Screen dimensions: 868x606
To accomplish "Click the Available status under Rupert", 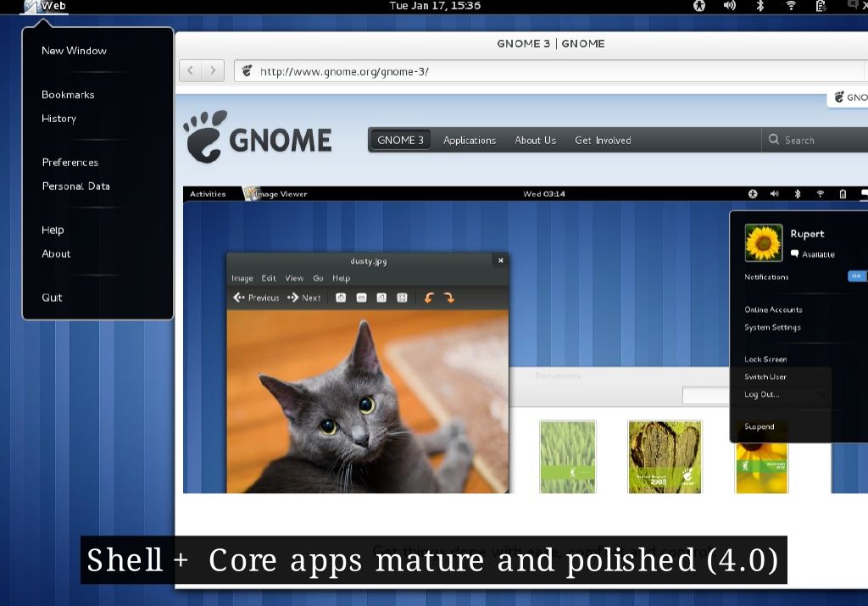I will [x=812, y=254].
